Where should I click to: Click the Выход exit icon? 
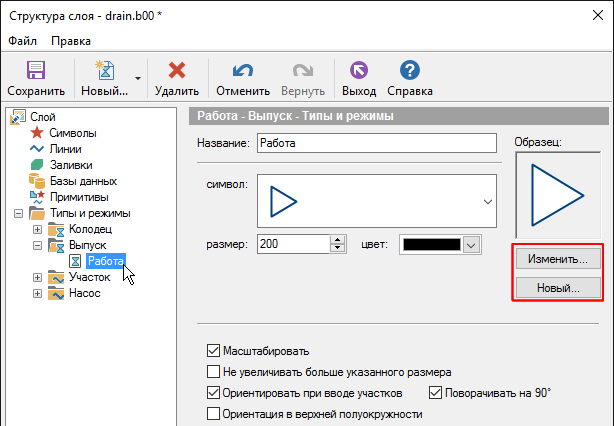pyautogui.click(x=358, y=71)
